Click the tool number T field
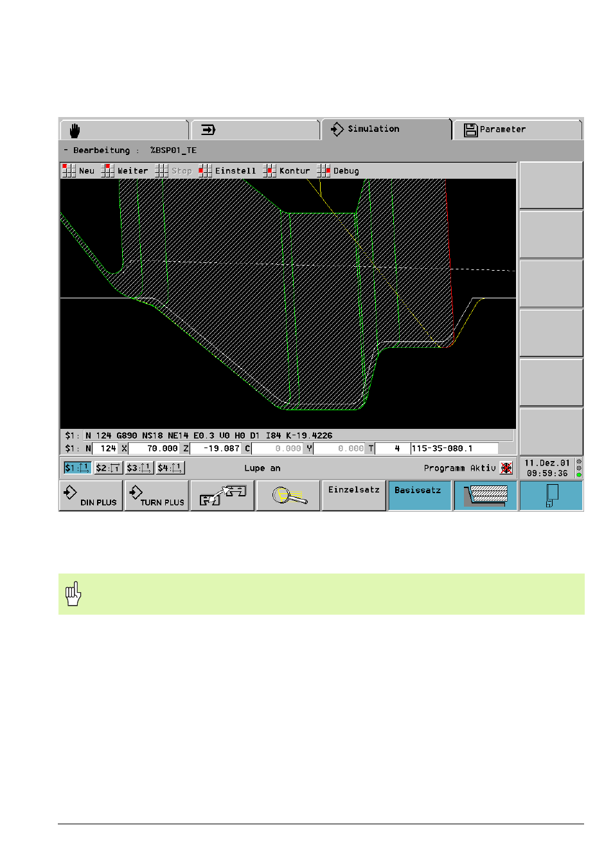Image resolution: width=613 pixels, height=868 pixels. (x=392, y=449)
